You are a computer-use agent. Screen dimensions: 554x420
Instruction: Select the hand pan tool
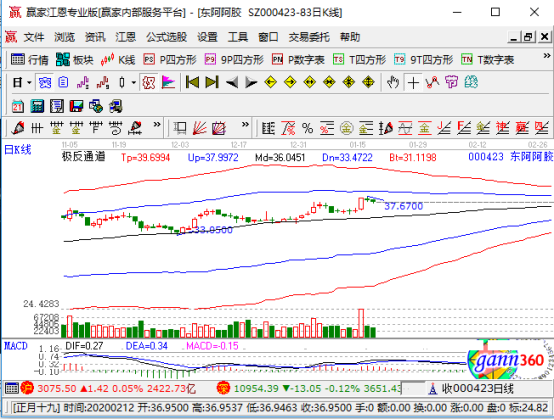coord(393,82)
